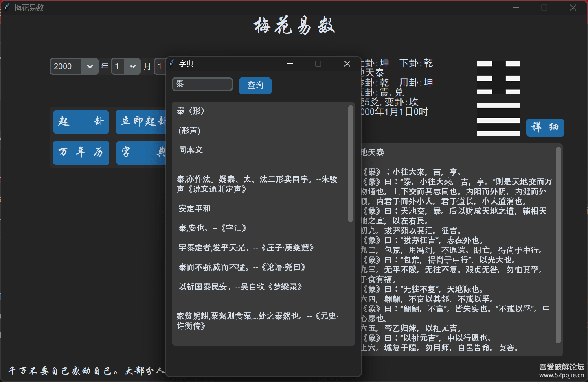Image resolution: width=588 pixels, height=382 pixels.
Task: Click the heading 泰〈形〉 in dictionary
Action: pos(191,111)
